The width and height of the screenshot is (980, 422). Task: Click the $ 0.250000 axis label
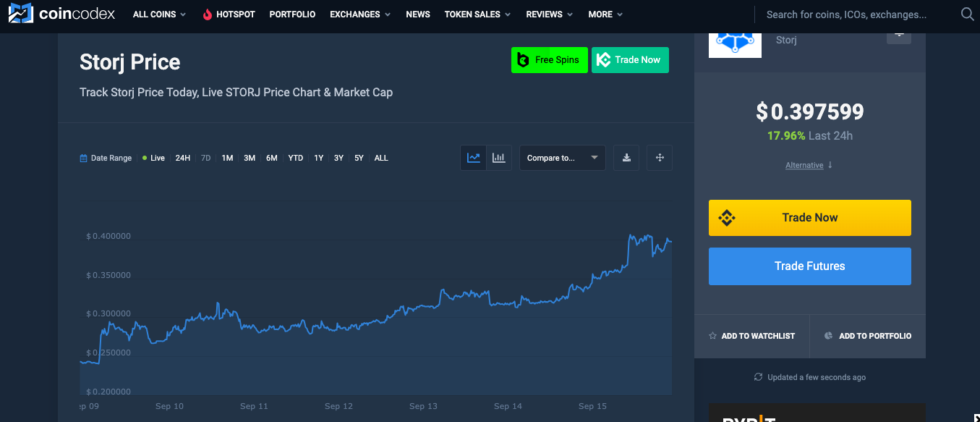pos(108,353)
